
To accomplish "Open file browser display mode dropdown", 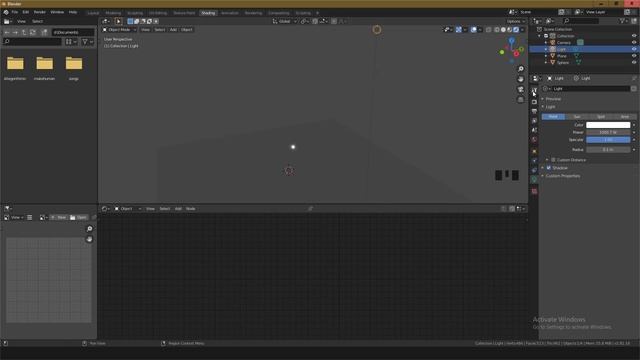I will pyautogui.click(x=71, y=41).
